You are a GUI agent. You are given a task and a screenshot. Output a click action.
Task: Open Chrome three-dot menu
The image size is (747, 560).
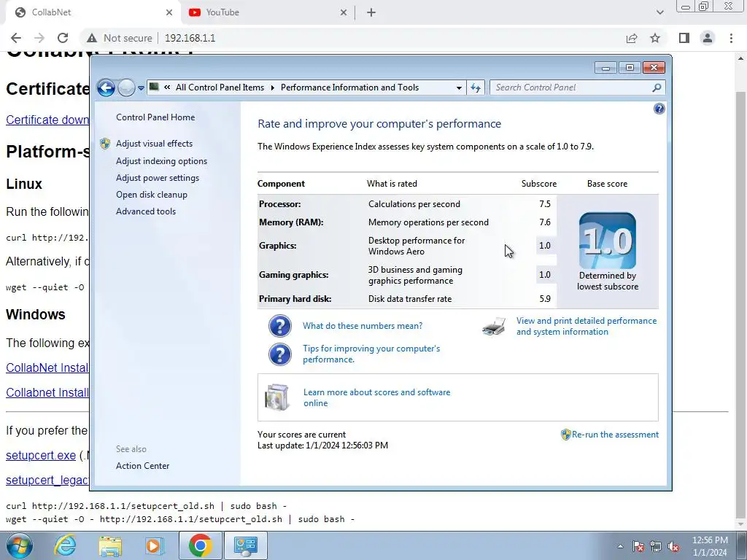click(x=731, y=38)
